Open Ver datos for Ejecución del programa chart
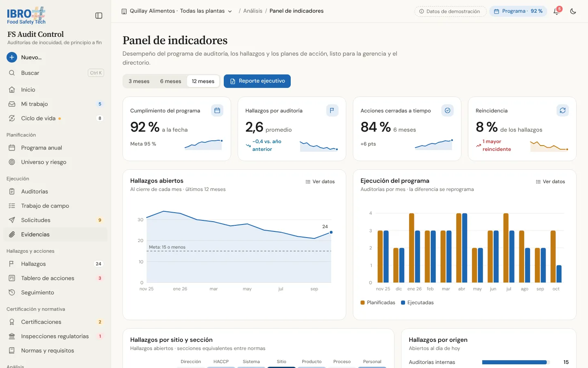The image size is (588, 368). pos(550,182)
